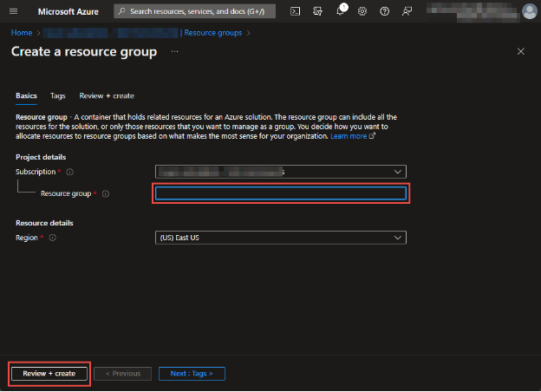
Task: Click the info icon beside Subscription
Action: pos(69,172)
